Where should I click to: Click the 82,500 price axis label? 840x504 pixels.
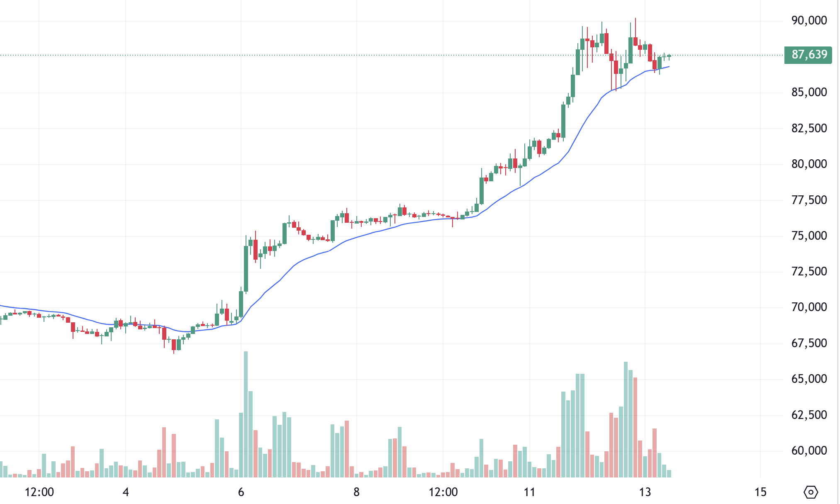point(809,128)
